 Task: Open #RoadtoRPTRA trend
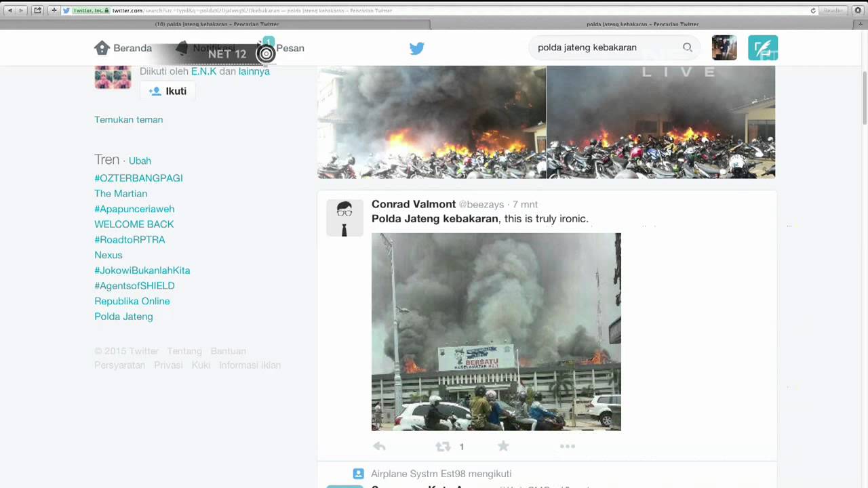(130, 240)
